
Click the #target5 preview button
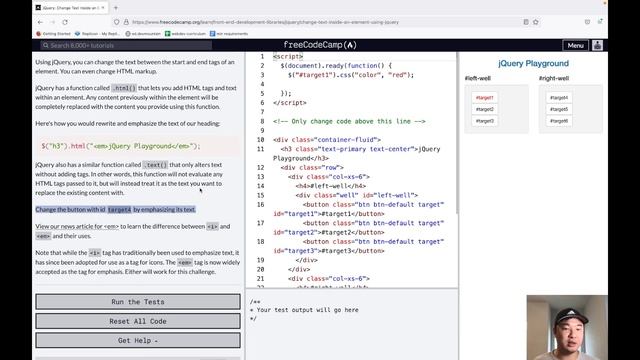point(559,109)
